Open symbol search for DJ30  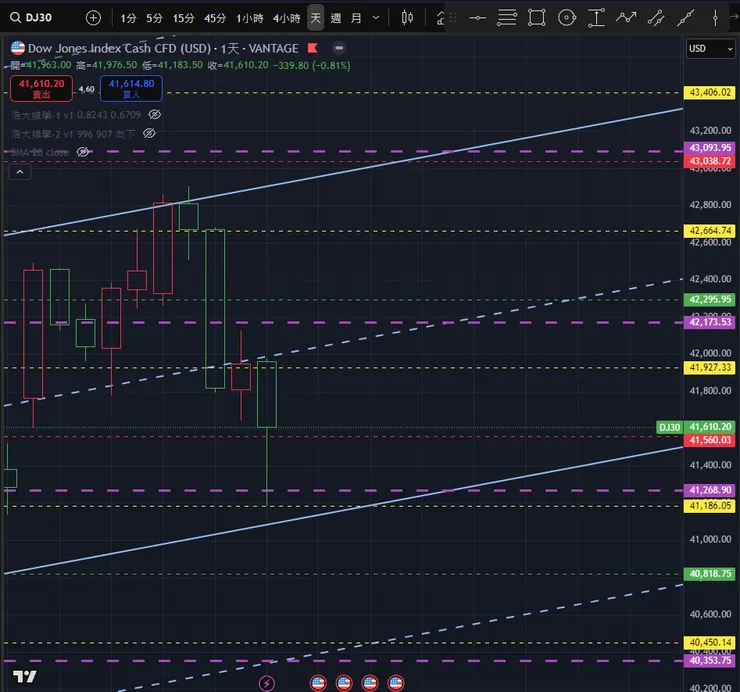coord(31,18)
